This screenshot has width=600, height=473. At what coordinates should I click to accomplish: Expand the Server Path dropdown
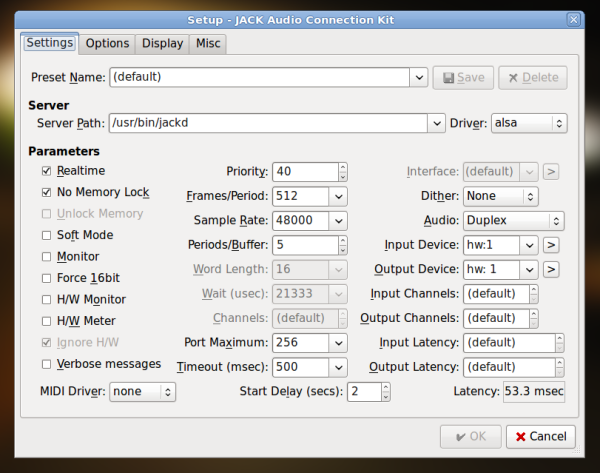(x=436, y=123)
